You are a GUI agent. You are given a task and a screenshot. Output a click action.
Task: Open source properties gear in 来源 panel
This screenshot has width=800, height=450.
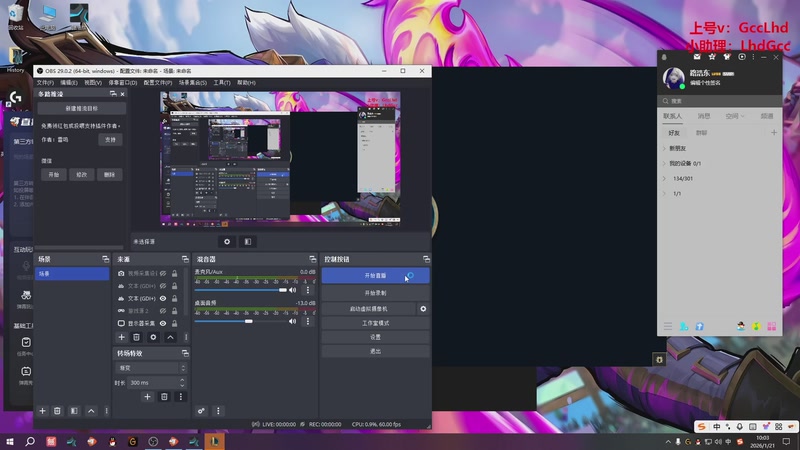point(153,337)
